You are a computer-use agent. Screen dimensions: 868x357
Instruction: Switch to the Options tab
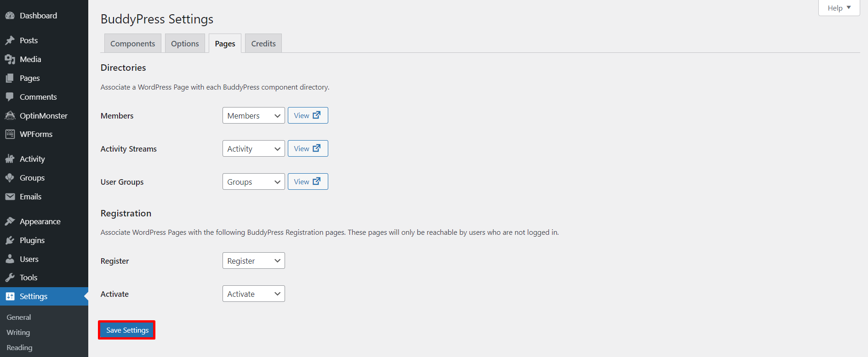[x=185, y=44]
